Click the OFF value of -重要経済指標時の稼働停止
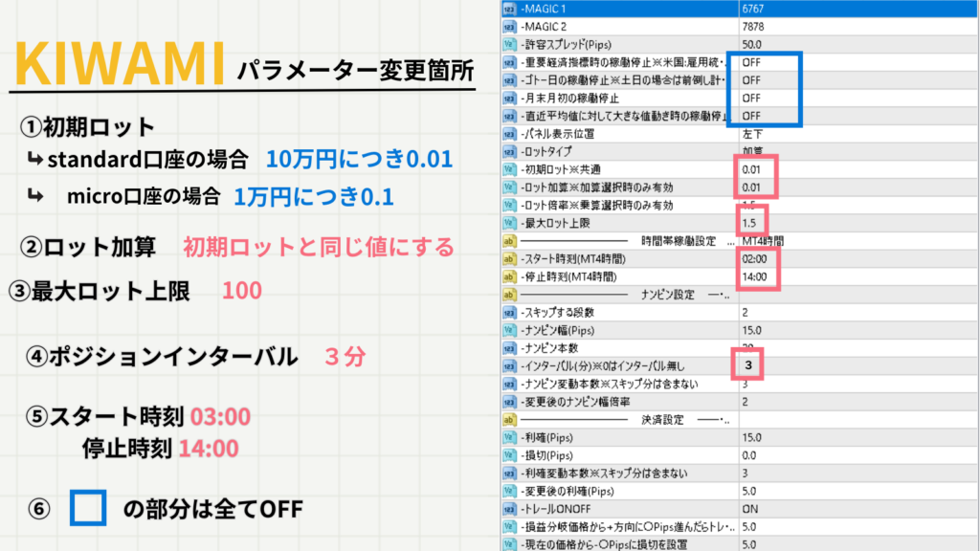This screenshot has width=980, height=551. pyautogui.click(x=751, y=62)
